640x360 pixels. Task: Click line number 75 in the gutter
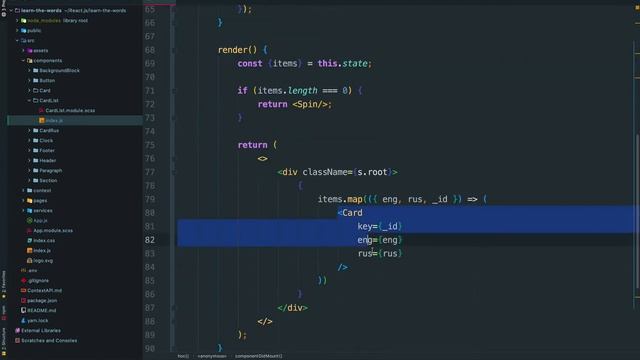tap(150, 145)
